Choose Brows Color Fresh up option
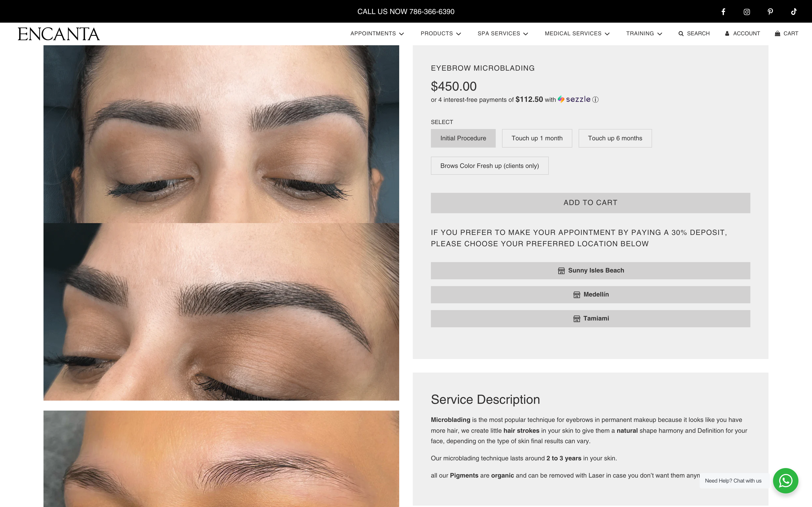812x507 pixels. point(489,165)
